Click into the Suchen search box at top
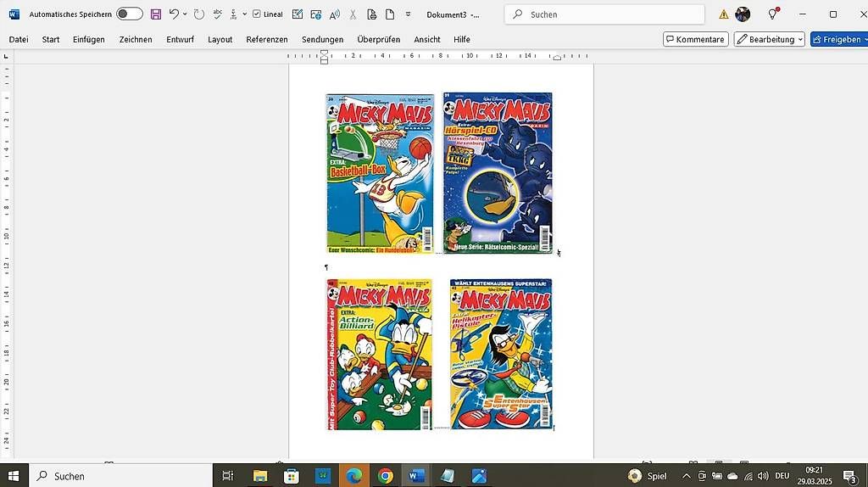This screenshot has width=868, height=487. click(x=604, y=14)
